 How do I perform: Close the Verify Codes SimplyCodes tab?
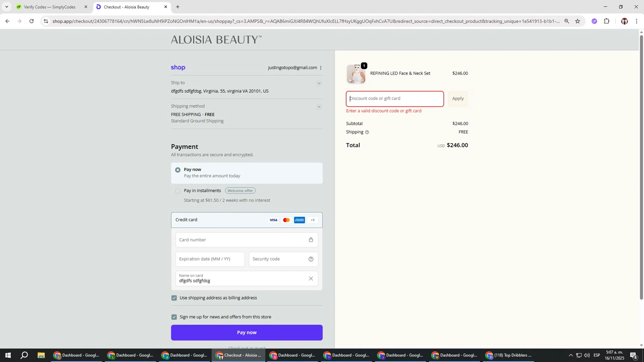[85, 7]
